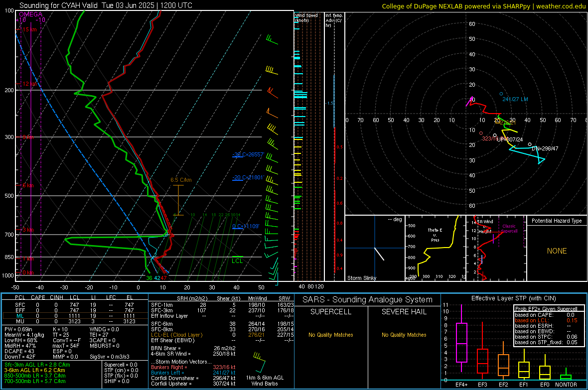The image size is (588, 390).
Task: Click the "Storm Slinky" panel label
Action: (x=361, y=278)
